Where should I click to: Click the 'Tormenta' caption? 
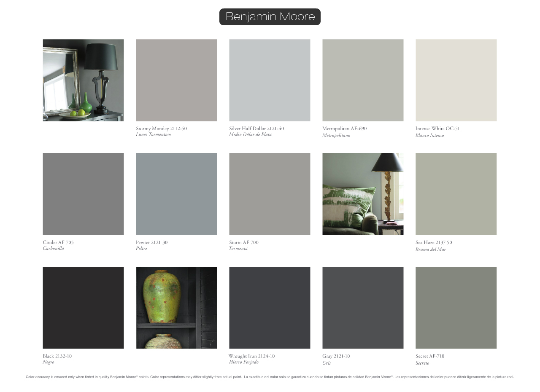238,249
